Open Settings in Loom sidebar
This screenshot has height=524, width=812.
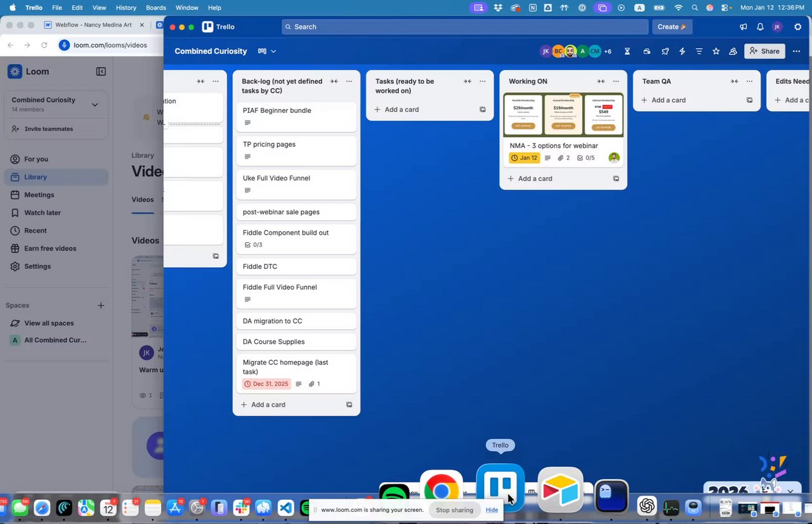coord(56,266)
